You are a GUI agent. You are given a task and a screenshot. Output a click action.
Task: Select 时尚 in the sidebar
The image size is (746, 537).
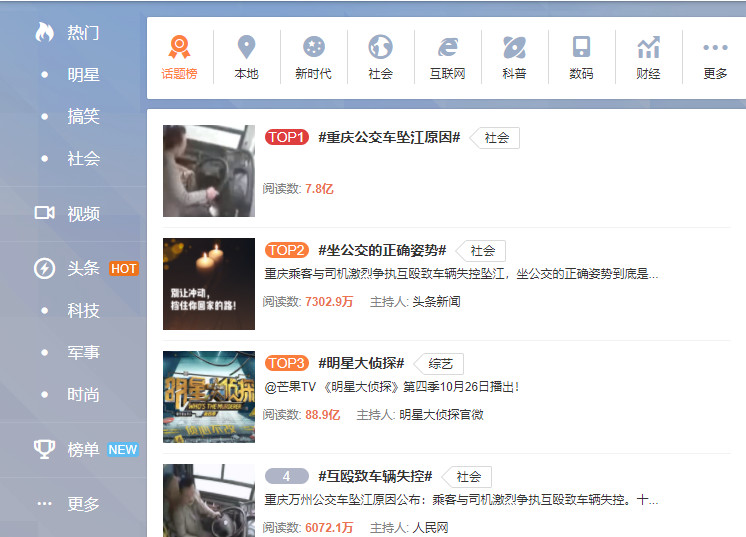(83, 394)
